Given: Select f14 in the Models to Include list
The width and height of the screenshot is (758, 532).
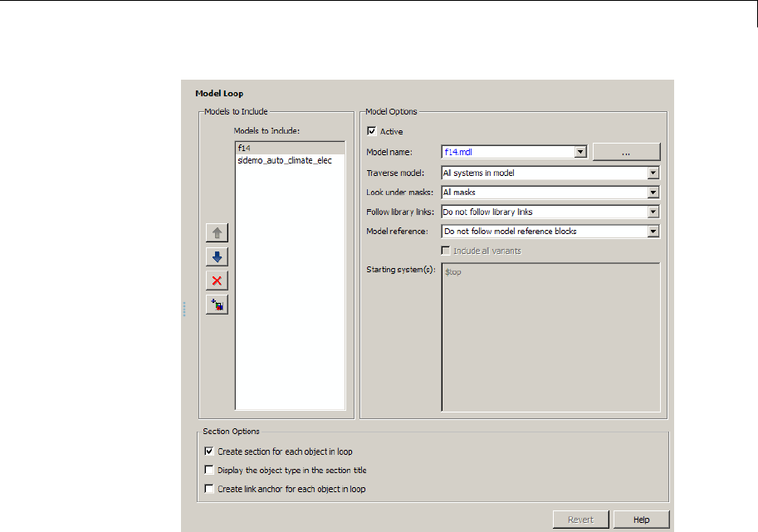Looking at the screenshot, I should (290, 149).
